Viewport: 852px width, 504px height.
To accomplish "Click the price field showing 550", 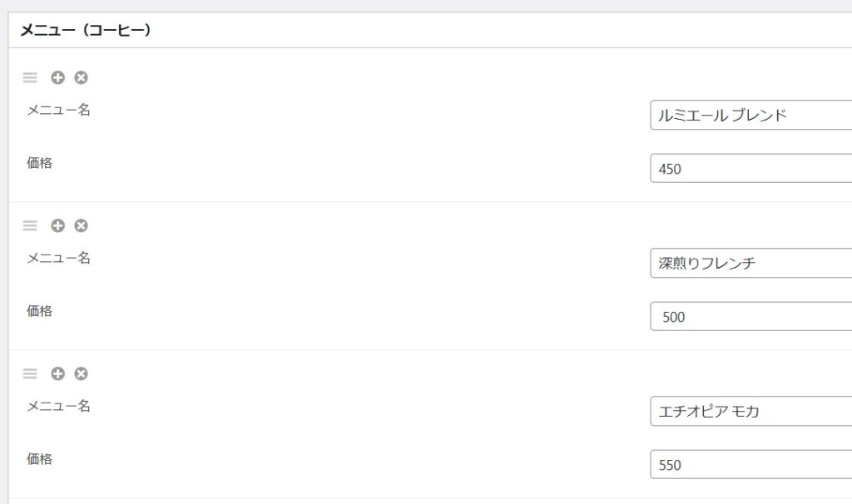I will (751, 464).
